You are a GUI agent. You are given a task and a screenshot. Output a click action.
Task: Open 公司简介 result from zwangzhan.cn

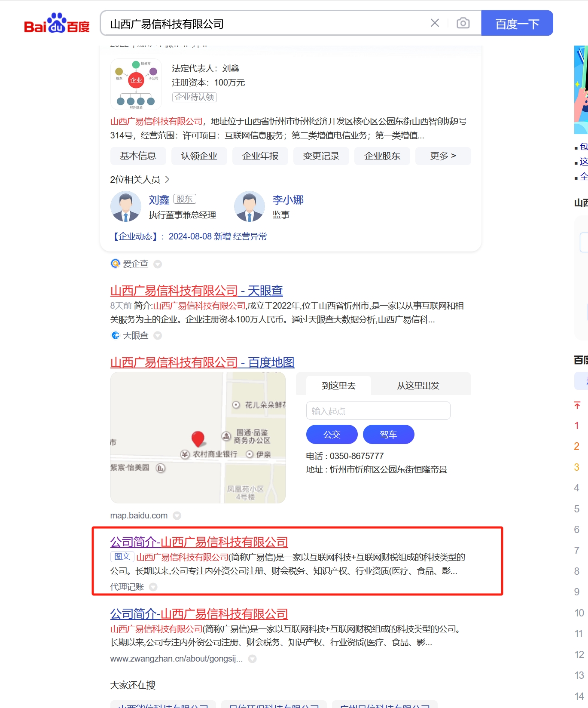point(199,614)
